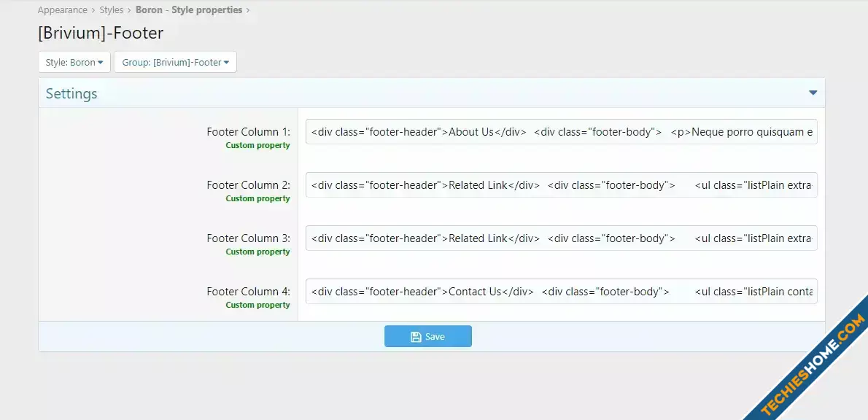Expand the Group: [Brivium]-Footer dropdown
Viewport: 868px width, 420px height.
tap(175, 63)
